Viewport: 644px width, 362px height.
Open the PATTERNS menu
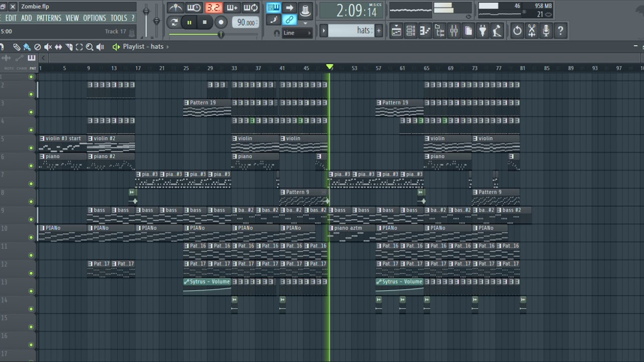[49, 18]
